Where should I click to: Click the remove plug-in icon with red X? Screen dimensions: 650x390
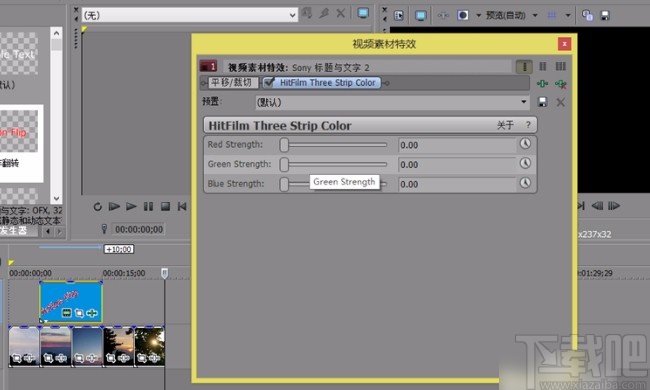tap(560, 84)
